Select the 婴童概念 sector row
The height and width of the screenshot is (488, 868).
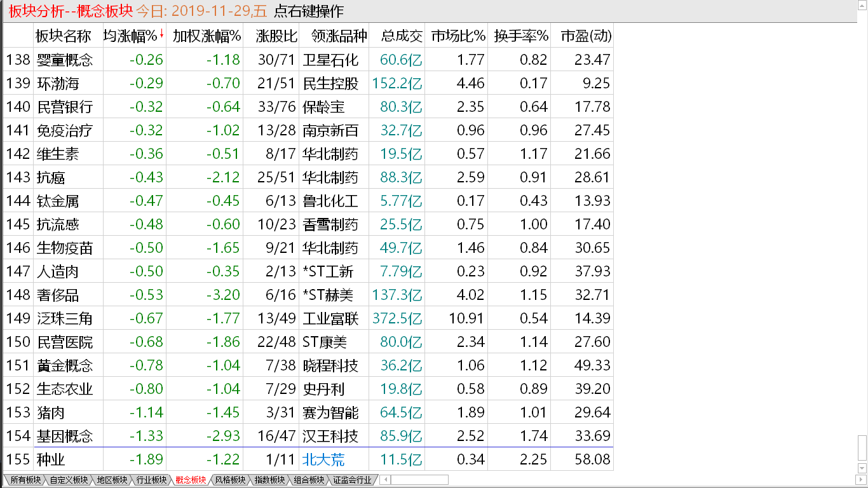coord(308,60)
